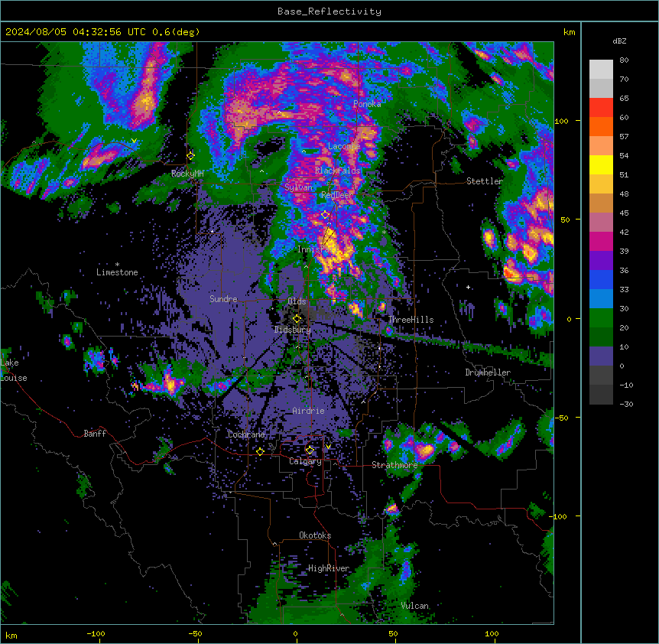Click the white plus marker south of Stettler
The width and height of the screenshot is (659, 644).
[x=468, y=287]
